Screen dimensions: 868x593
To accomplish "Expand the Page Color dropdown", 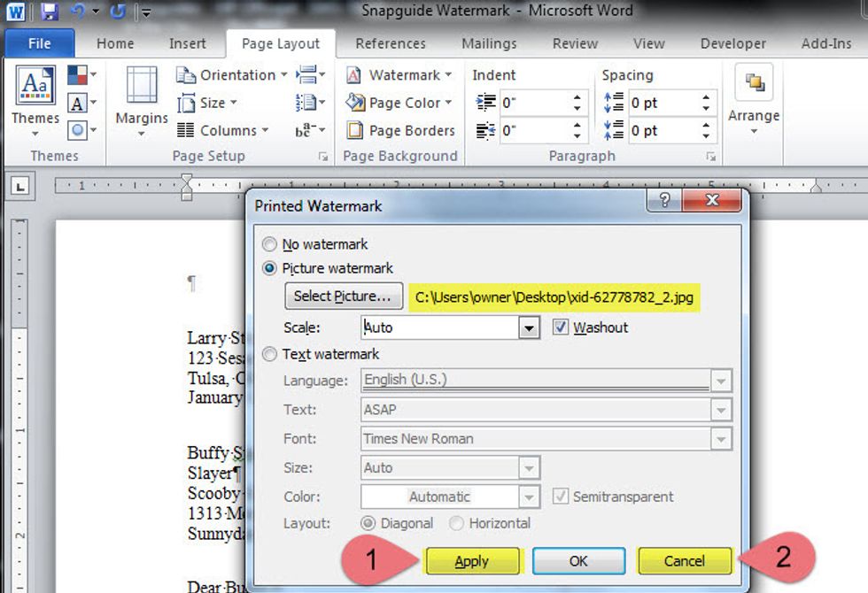I will (448, 103).
